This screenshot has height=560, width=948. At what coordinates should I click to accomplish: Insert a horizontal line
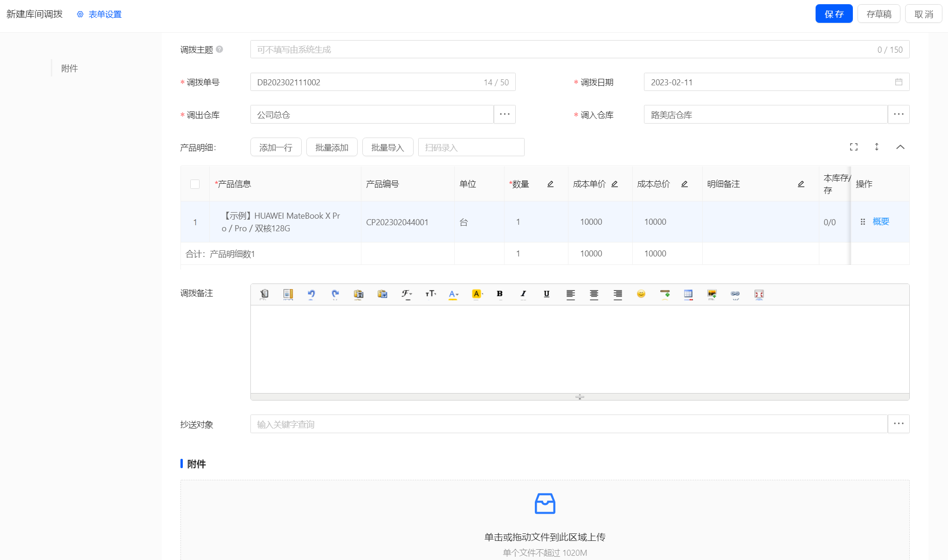(665, 294)
